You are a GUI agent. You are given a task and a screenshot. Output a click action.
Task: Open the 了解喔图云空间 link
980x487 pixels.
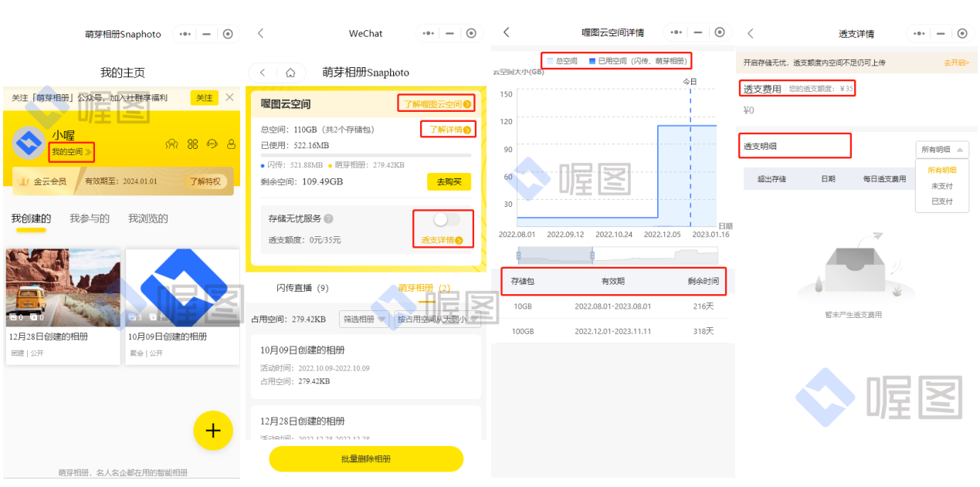[437, 104]
